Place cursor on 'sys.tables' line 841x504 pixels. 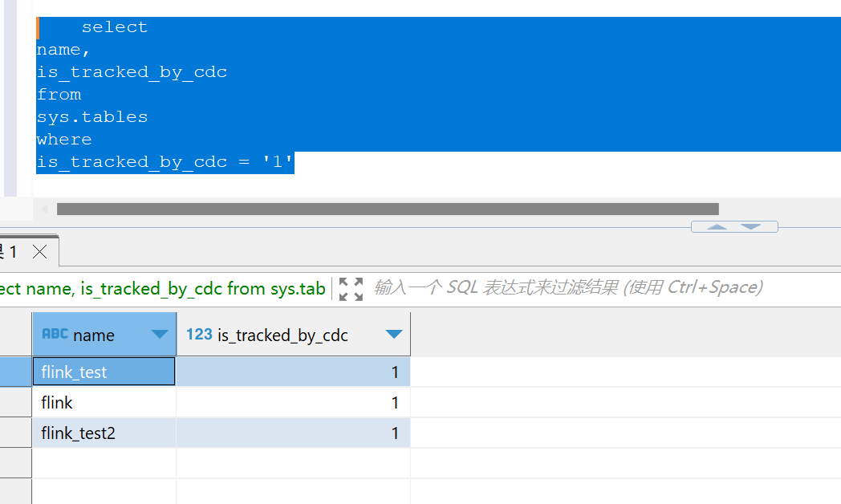[x=91, y=117]
